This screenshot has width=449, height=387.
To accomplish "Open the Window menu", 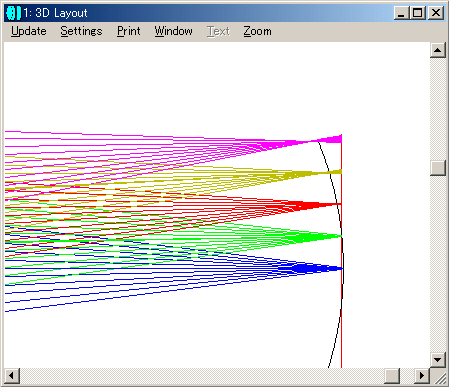I will tap(173, 31).
